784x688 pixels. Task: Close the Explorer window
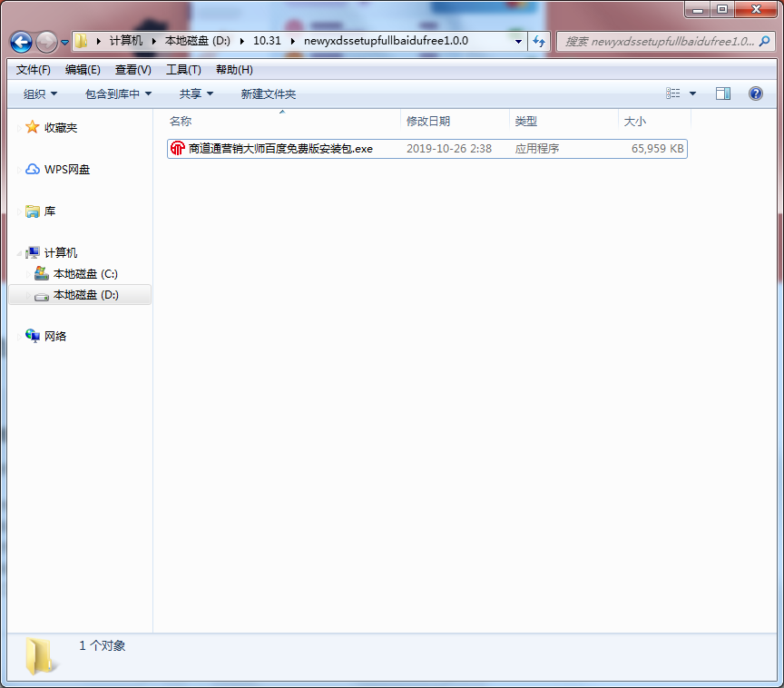click(x=756, y=9)
